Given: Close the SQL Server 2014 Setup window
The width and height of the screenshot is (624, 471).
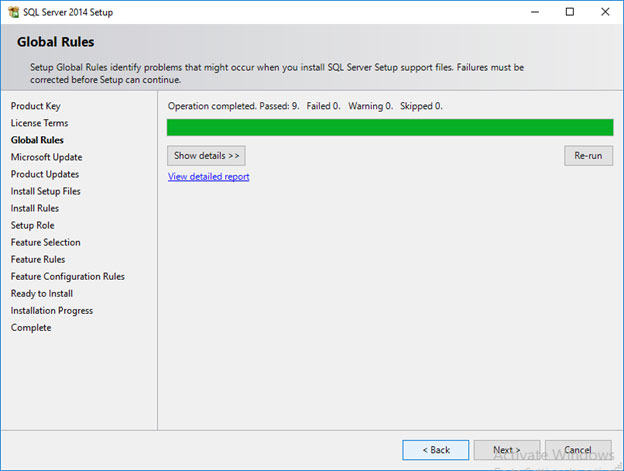Looking at the screenshot, I should pos(605,12).
